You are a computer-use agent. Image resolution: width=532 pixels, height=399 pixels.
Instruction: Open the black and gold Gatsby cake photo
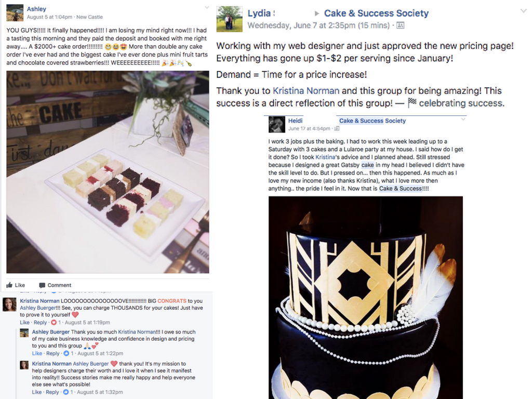[x=365, y=298]
